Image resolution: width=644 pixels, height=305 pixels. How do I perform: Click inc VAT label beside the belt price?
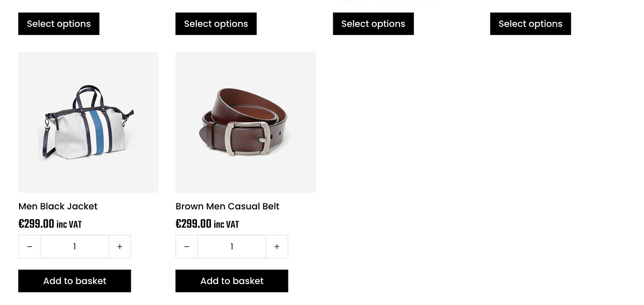click(226, 225)
